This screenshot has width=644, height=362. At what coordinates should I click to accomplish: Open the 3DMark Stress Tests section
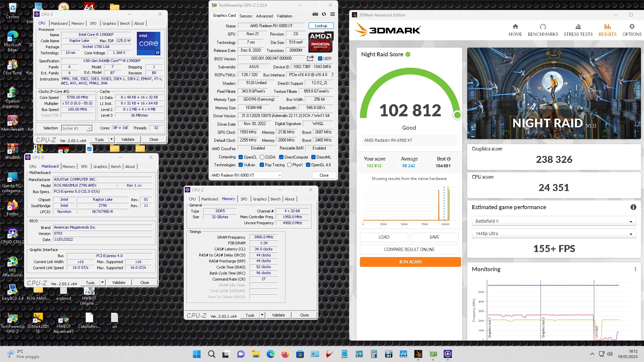click(x=578, y=30)
